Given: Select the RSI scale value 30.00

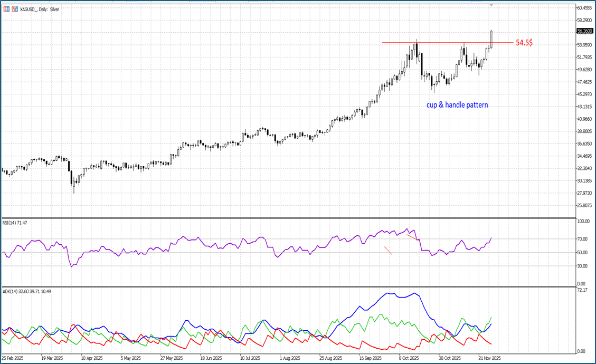Looking at the screenshot, I should coord(582,266).
